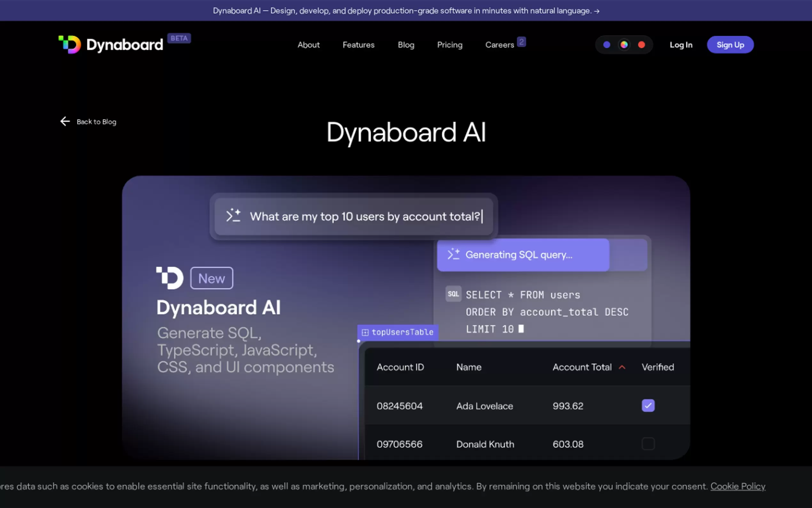Click the Dynaboard logo icon in the header
This screenshot has width=812, height=508.
(70, 44)
